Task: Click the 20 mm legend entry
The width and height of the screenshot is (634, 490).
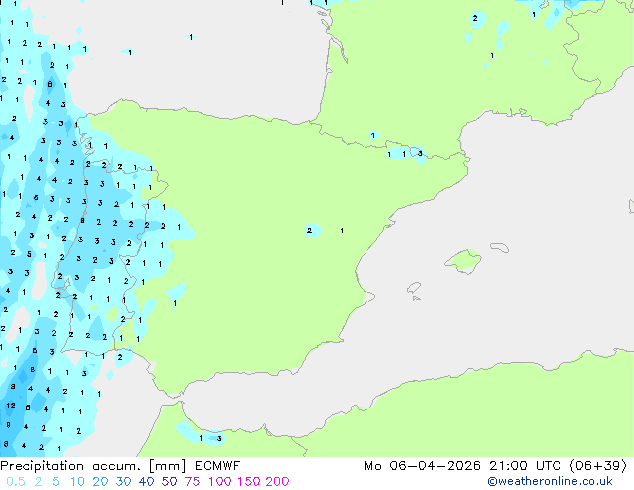Action: pos(100,482)
